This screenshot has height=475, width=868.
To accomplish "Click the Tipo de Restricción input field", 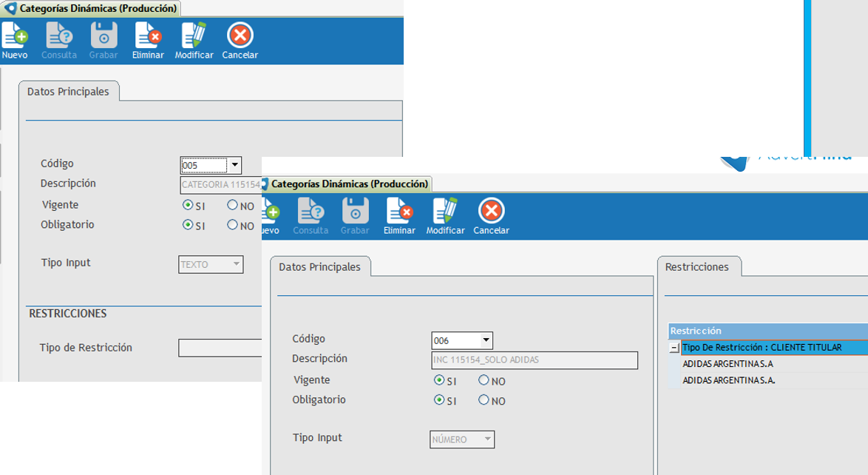I will coord(220,348).
